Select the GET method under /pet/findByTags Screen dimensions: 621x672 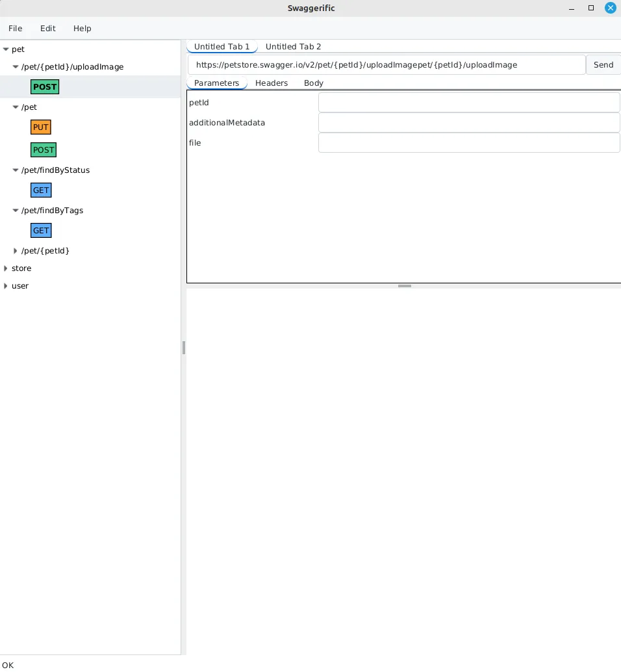click(41, 230)
